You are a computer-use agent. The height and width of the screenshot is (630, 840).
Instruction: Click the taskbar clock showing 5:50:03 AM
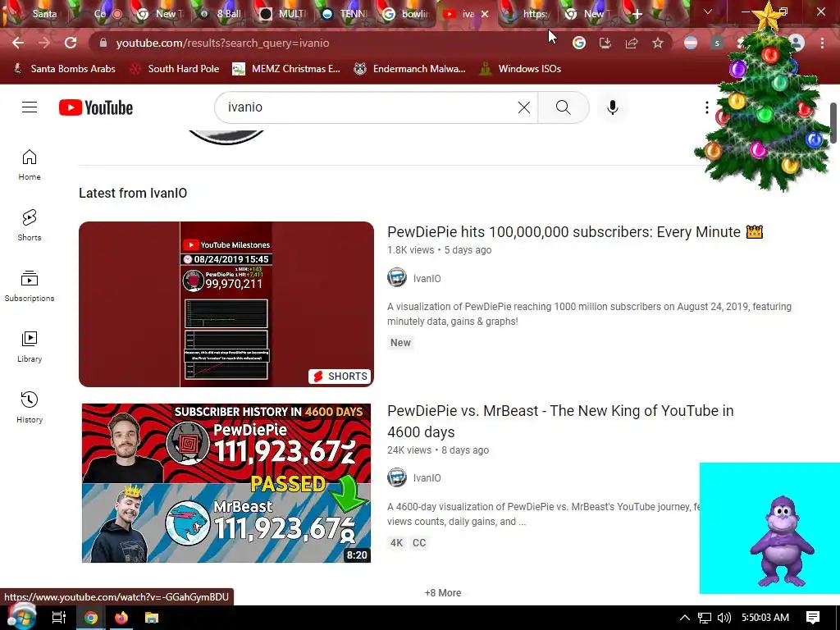(765, 618)
